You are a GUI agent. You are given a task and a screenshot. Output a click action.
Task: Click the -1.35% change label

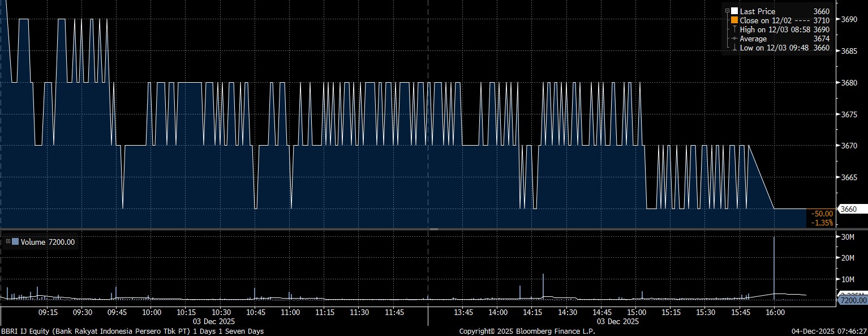[822, 223]
